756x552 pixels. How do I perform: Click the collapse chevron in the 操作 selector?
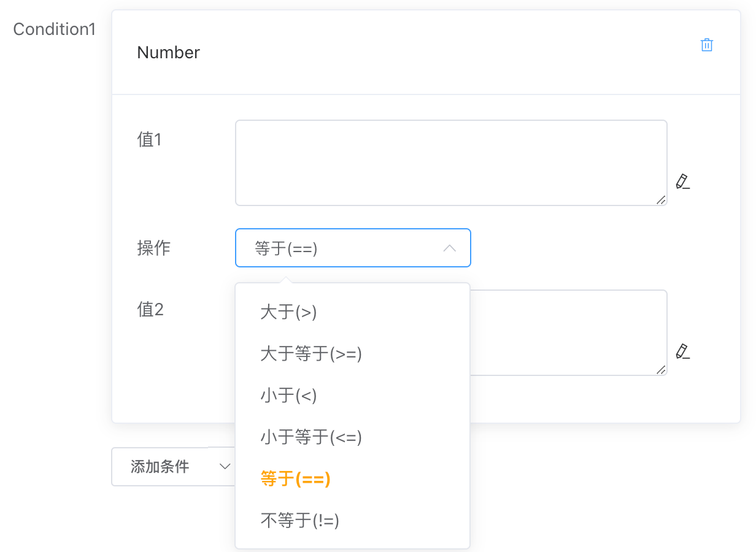450,248
